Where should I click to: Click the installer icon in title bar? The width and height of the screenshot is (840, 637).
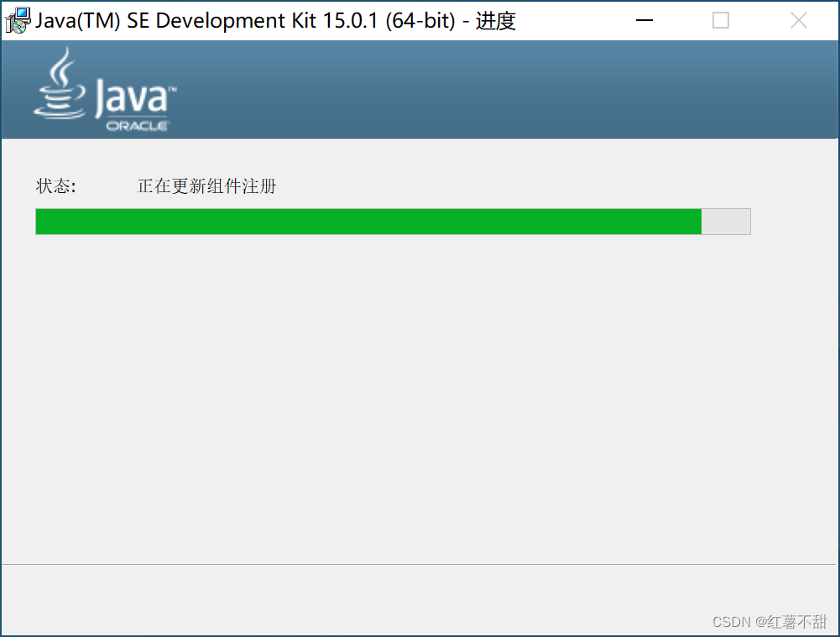pyautogui.click(x=18, y=20)
